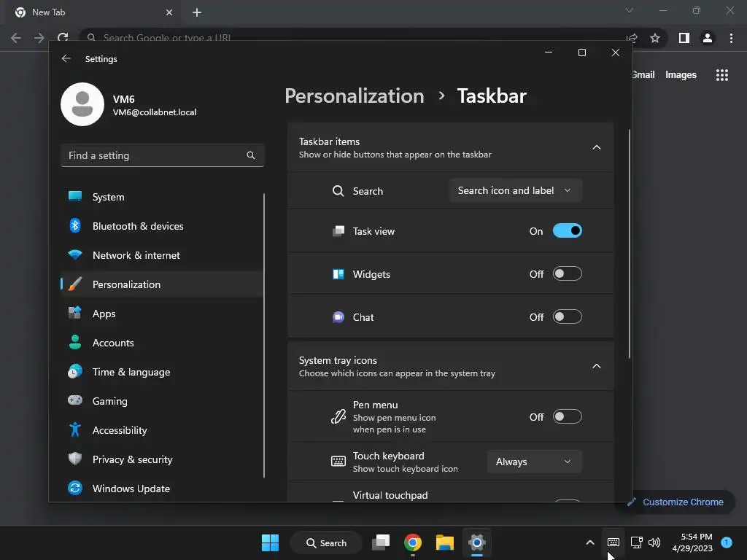
Task: Collapse the System tray icons section
Action: click(597, 366)
